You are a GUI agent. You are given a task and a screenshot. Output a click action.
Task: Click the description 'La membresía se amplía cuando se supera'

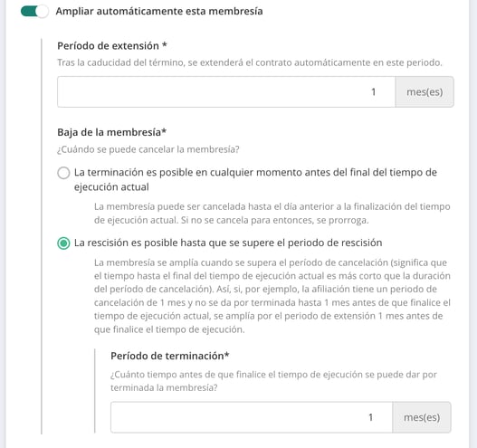(x=272, y=296)
